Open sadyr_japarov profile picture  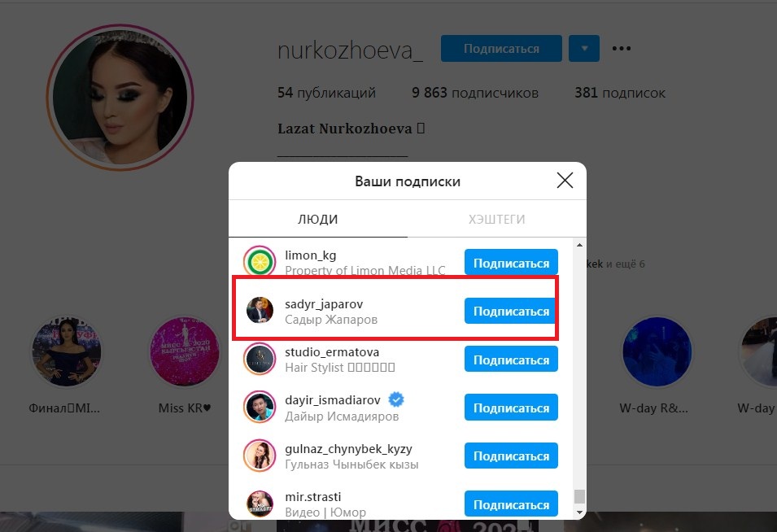260,310
